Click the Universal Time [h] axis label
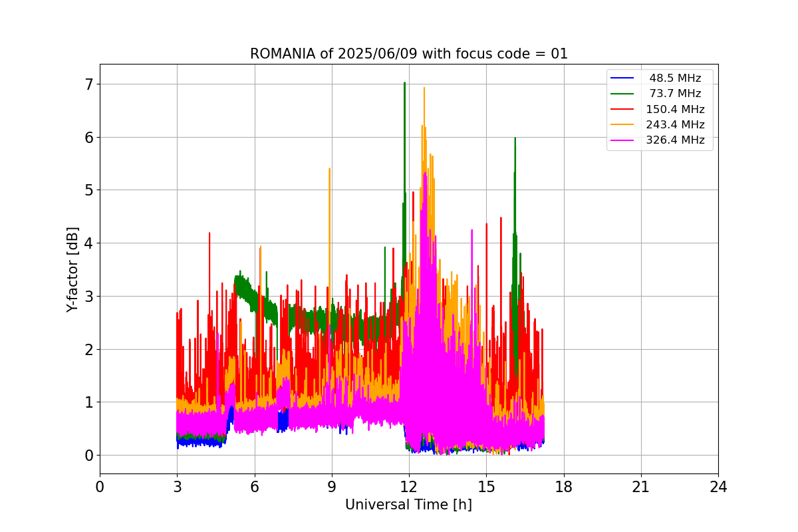Screen dimensions: 798x532 coord(408,505)
